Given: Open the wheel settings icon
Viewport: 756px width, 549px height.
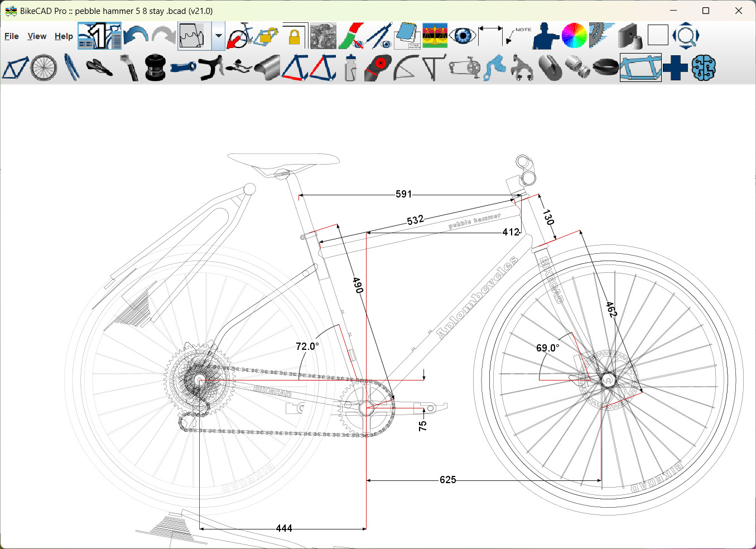Looking at the screenshot, I should tap(44, 68).
